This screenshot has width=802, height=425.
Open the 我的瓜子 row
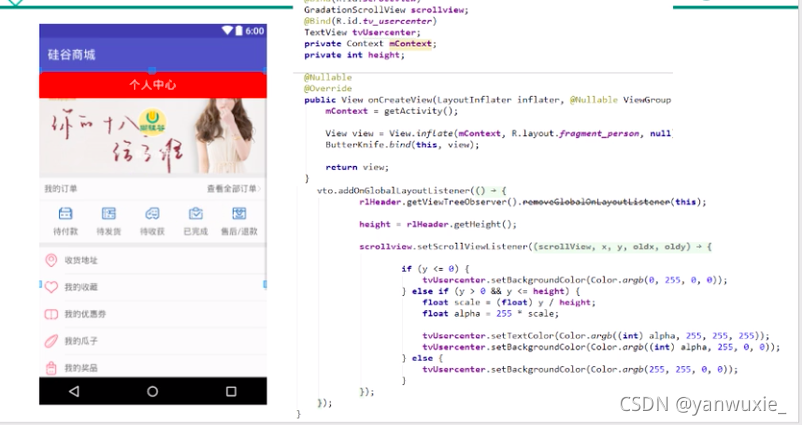tap(153, 341)
